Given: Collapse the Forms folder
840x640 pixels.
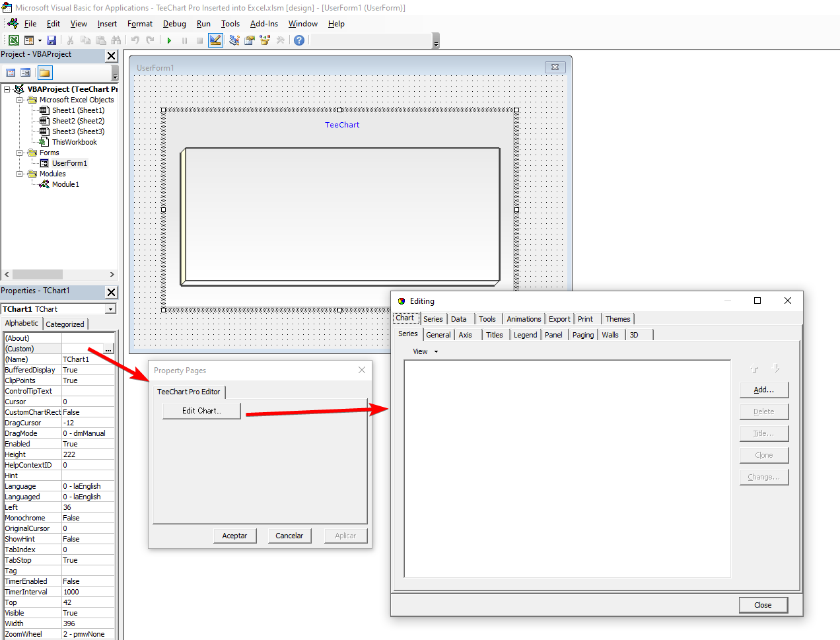Looking at the screenshot, I should [20, 153].
